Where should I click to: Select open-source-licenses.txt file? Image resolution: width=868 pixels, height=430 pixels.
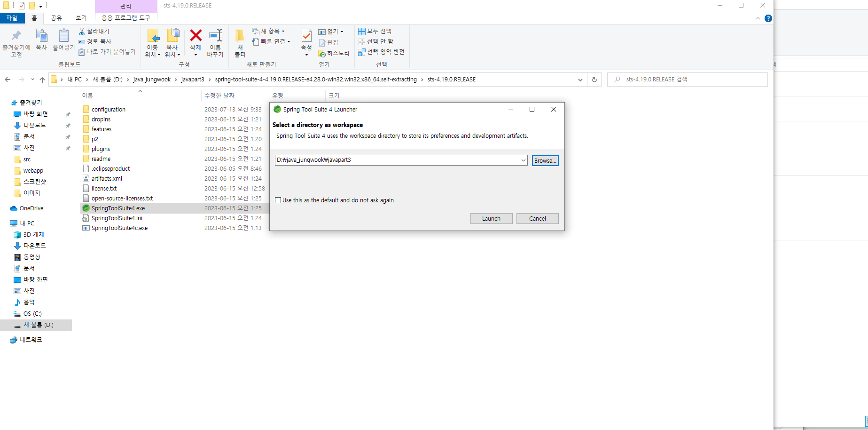(122, 198)
